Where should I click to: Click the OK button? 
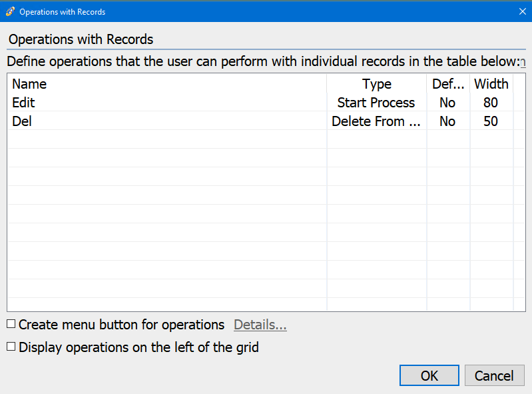[x=429, y=375]
